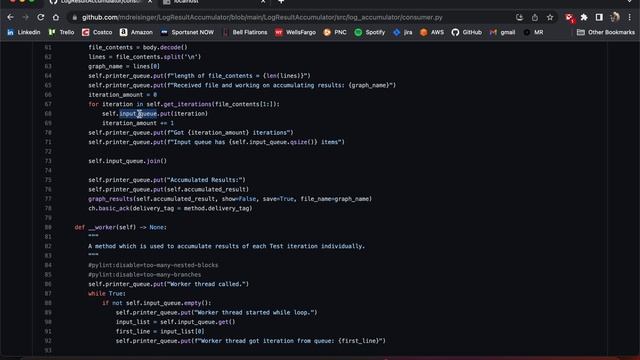Click 'iteration_amount = 0' line
640x360 pixels.
pos(122,95)
